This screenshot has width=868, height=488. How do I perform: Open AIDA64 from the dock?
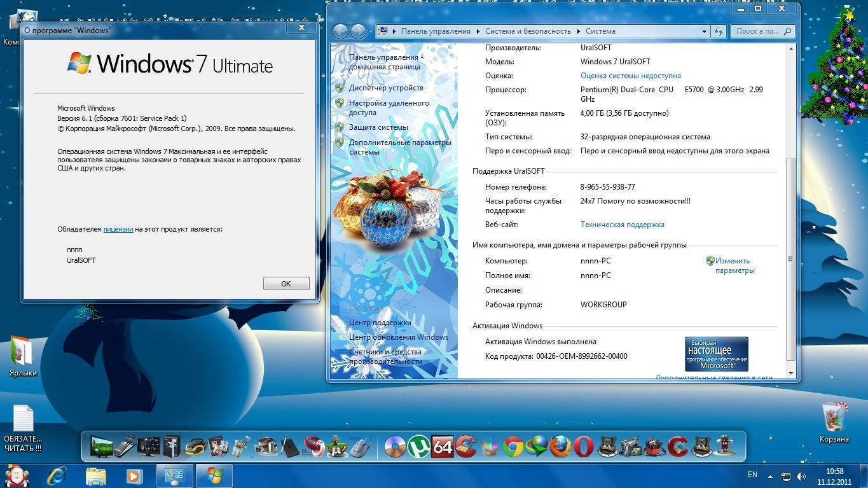click(x=442, y=447)
